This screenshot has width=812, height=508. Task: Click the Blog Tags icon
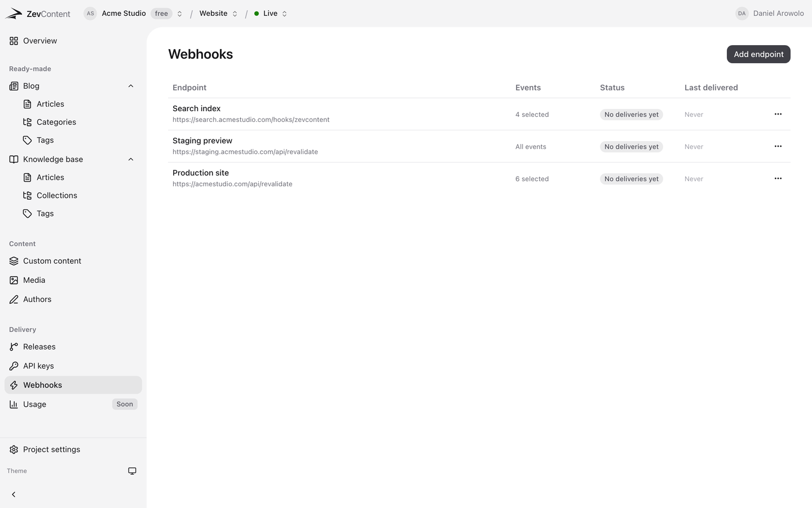click(x=27, y=140)
